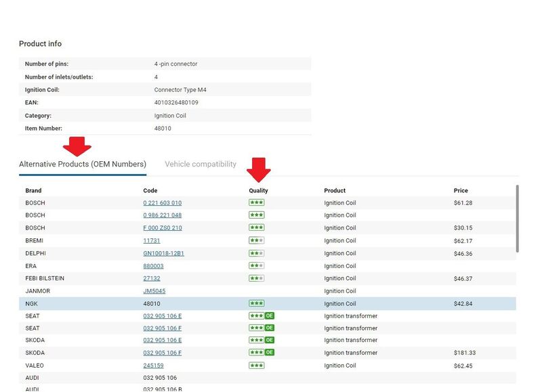Click OE badge for SEAT 032 905 106 E

click(270, 315)
